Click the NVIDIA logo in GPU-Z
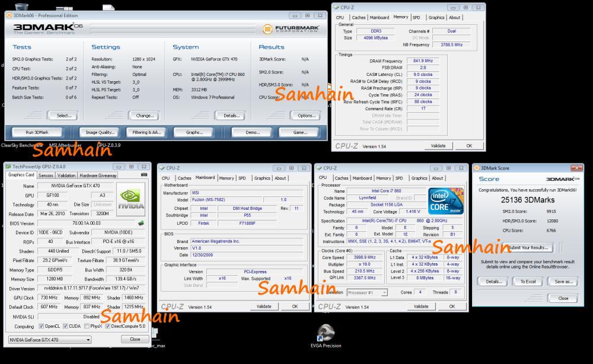The height and width of the screenshot is (364, 593). 131,199
